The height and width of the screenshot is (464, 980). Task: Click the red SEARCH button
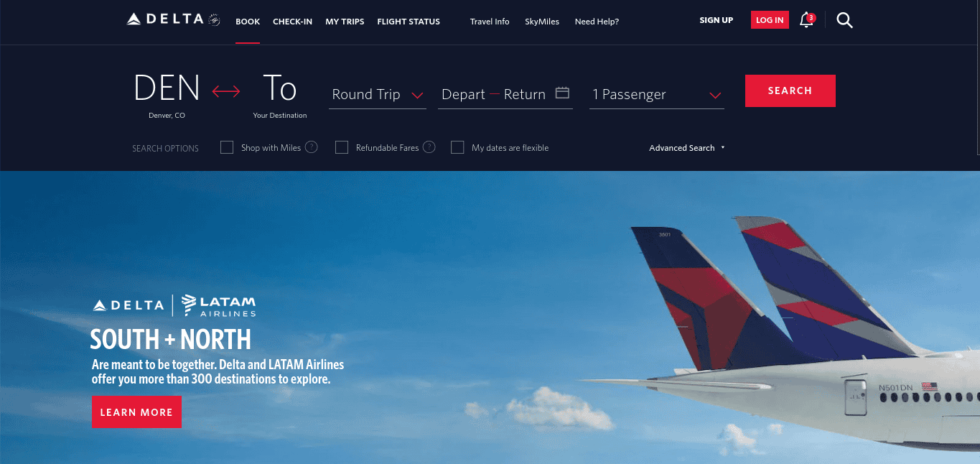point(790,91)
